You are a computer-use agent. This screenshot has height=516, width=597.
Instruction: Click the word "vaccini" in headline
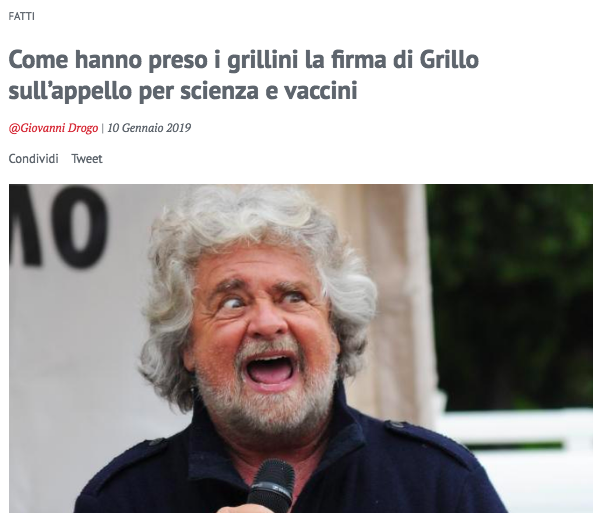321,91
